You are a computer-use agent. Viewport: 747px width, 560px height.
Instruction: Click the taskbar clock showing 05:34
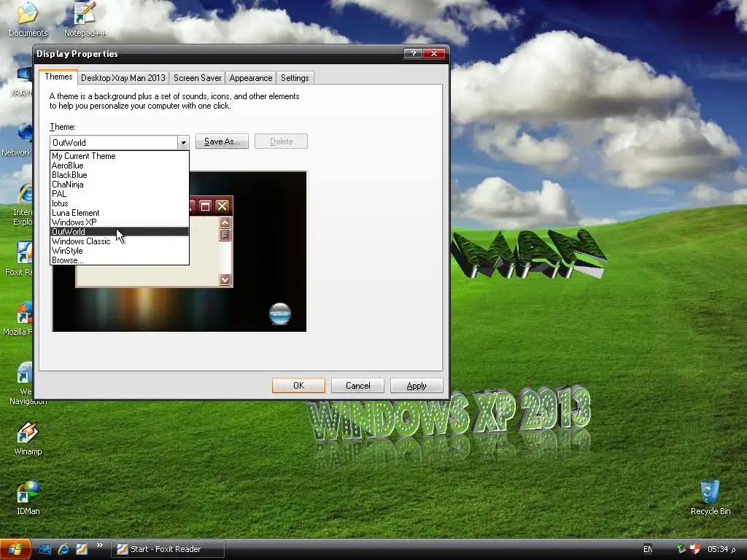tap(721, 549)
